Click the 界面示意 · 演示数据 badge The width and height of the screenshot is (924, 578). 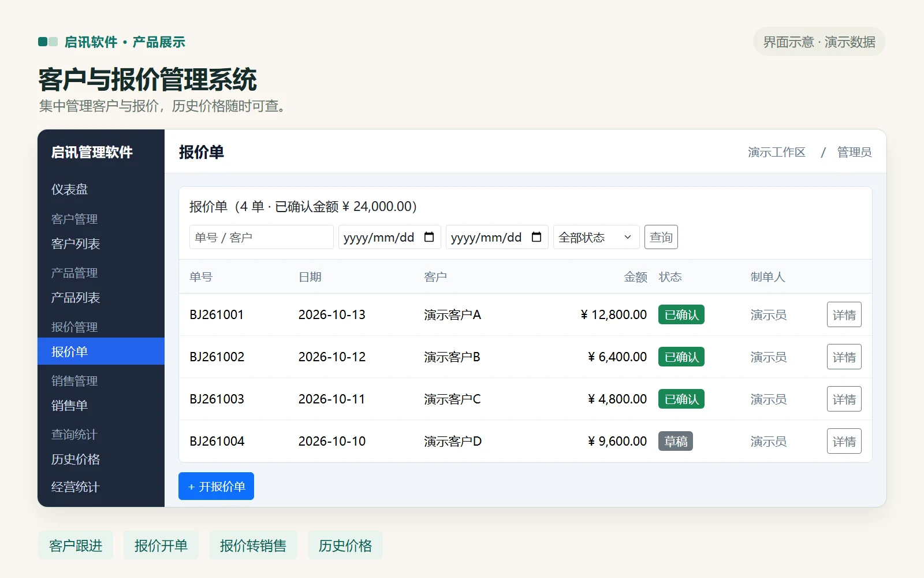pos(819,42)
